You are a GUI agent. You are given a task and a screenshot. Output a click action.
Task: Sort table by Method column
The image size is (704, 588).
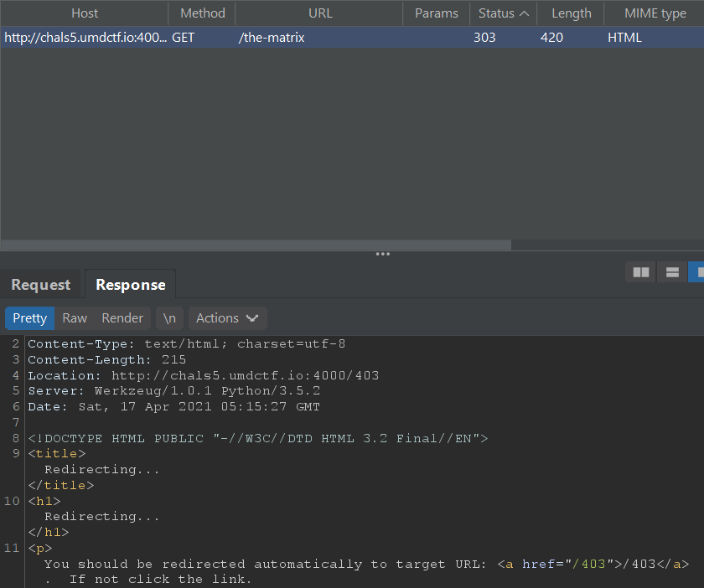coord(203,13)
